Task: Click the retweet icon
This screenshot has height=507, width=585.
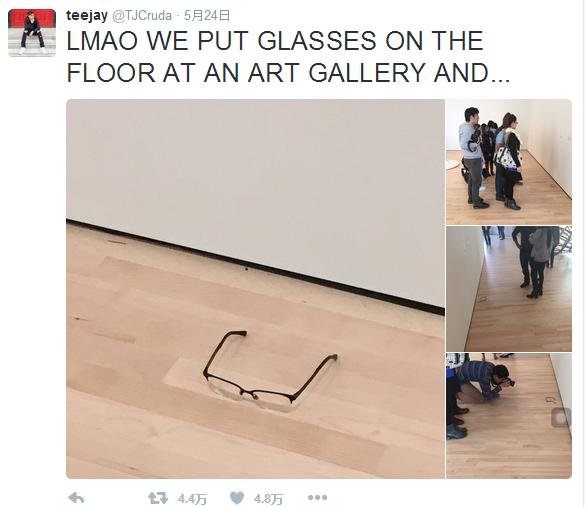Action: (x=157, y=498)
